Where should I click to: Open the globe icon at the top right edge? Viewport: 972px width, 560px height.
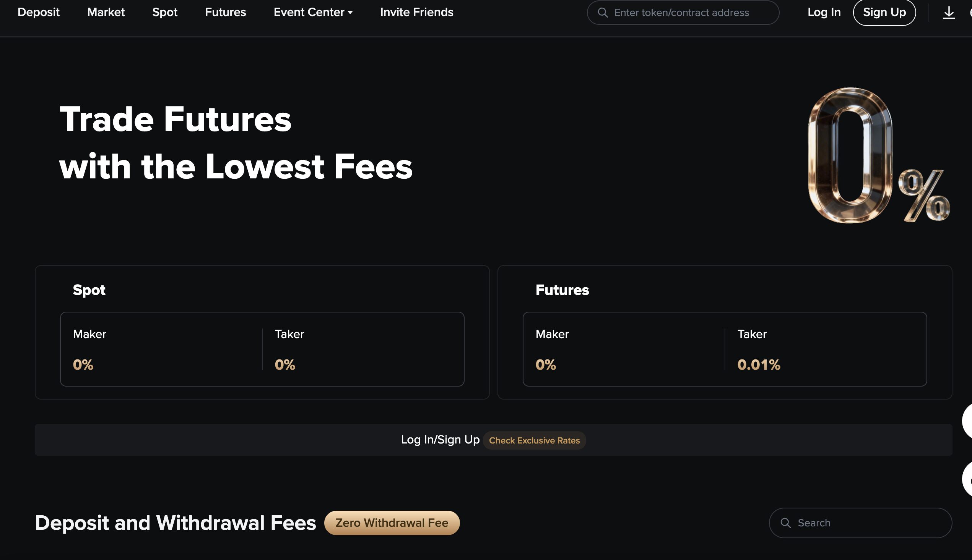(970, 12)
